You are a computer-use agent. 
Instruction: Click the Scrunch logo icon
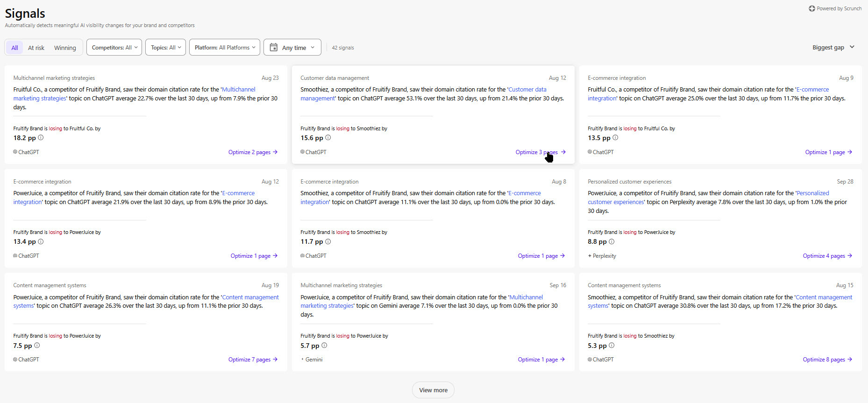[x=812, y=8]
